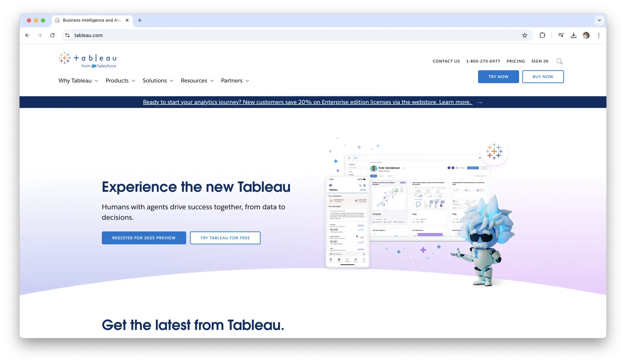Click the Experience the new Tableau heading
The image size is (626, 364).
pos(196,187)
